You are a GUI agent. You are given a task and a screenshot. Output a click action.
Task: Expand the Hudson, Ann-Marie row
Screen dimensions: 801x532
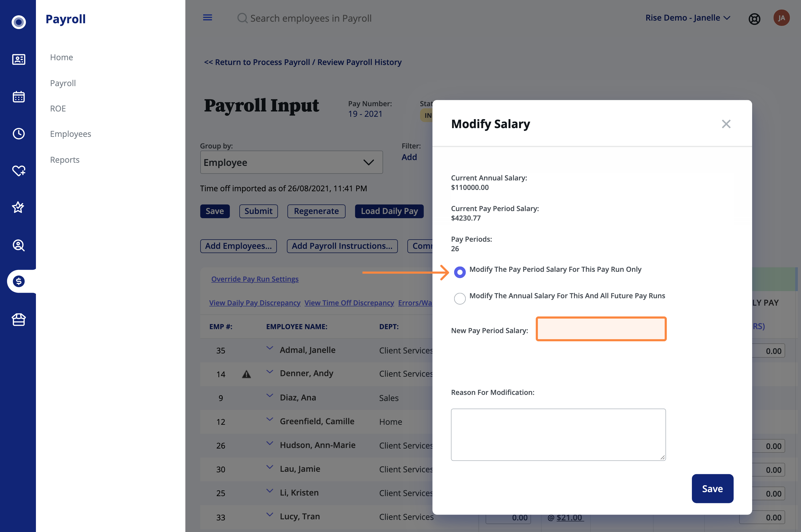(x=270, y=444)
